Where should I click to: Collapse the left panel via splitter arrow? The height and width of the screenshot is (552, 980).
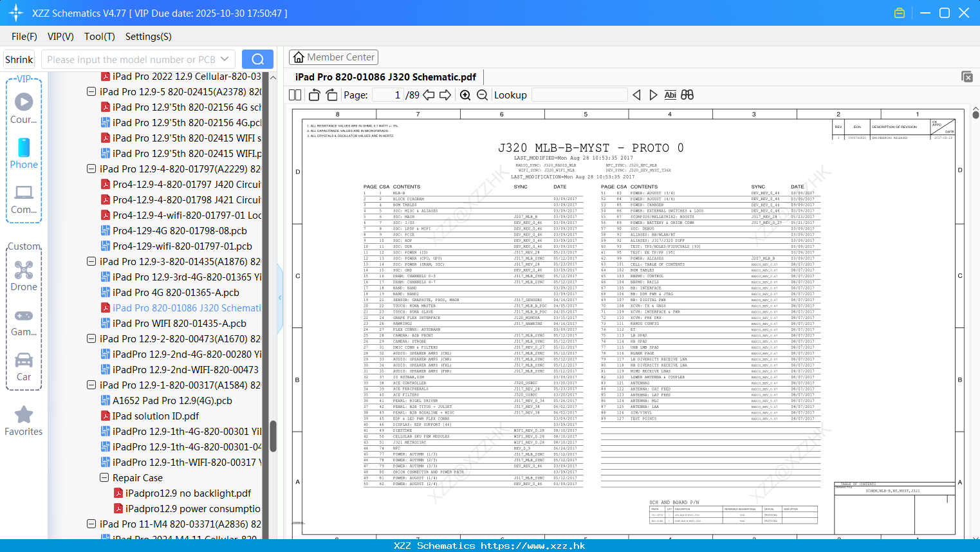tap(280, 298)
